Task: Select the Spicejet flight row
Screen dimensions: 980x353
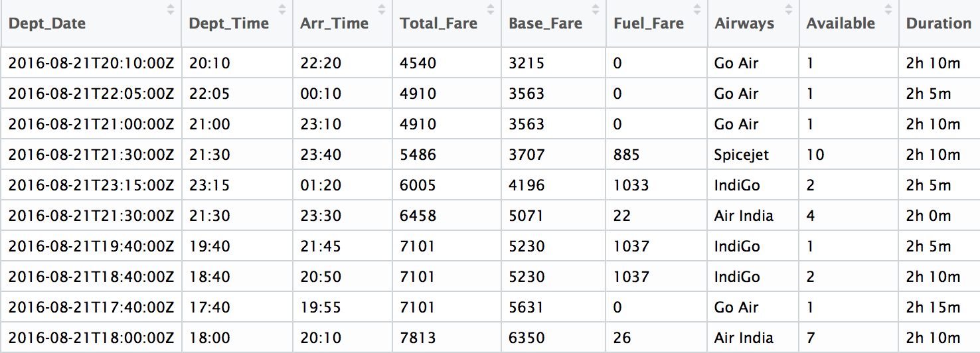Action: coord(490,155)
